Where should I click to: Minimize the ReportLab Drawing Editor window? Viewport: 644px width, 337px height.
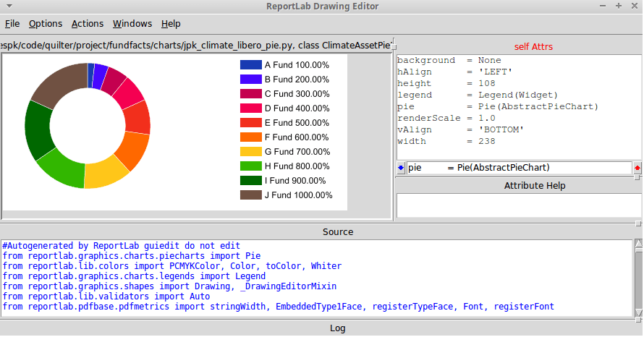click(603, 6)
